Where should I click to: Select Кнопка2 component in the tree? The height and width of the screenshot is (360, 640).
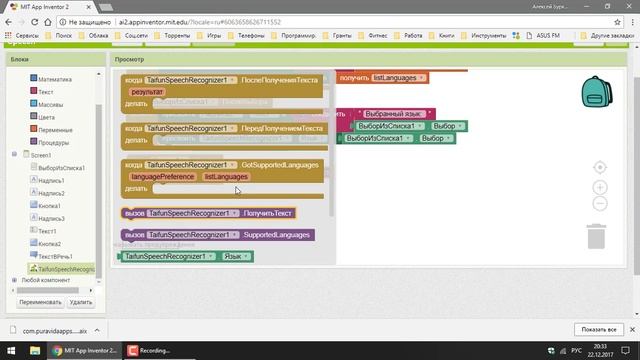(x=49, y=244)
